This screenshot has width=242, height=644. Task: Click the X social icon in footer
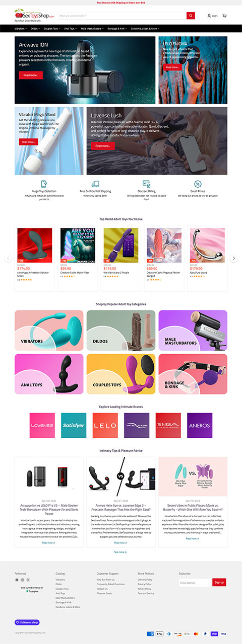(28, 580)
